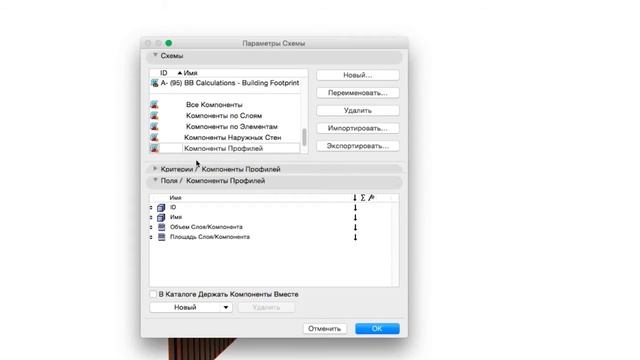Click the Отменить button

point(324,329)
